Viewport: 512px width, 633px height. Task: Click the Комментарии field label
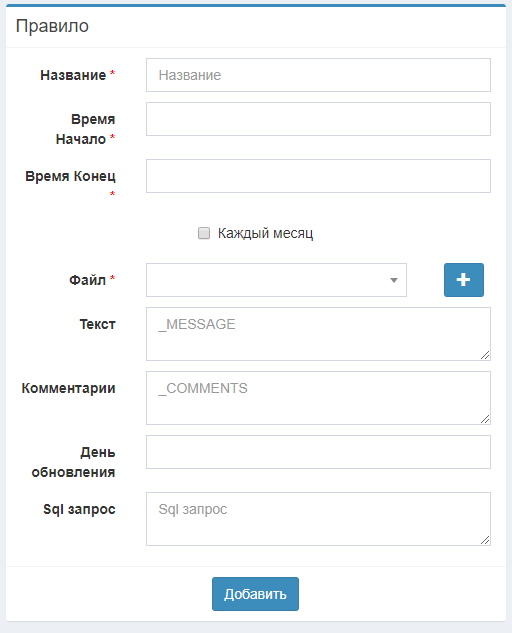click(68, 388)
